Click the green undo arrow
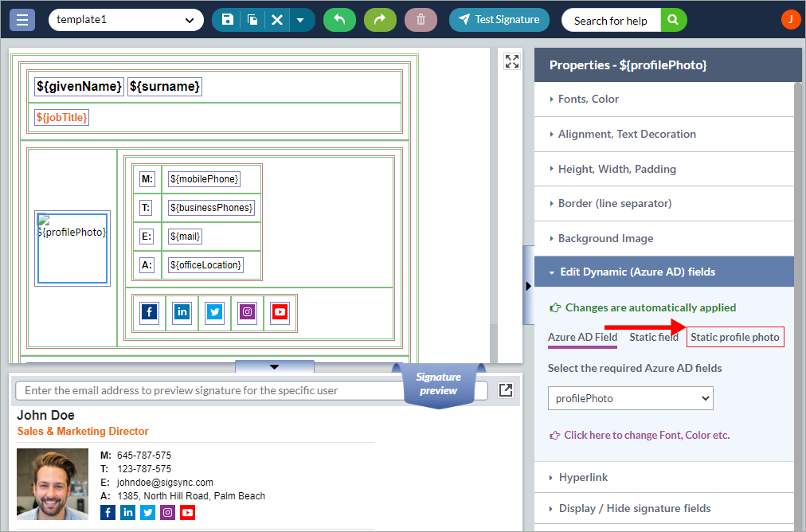Image resolution: width=806 pixels, height=532 pixels. point(339,20)
